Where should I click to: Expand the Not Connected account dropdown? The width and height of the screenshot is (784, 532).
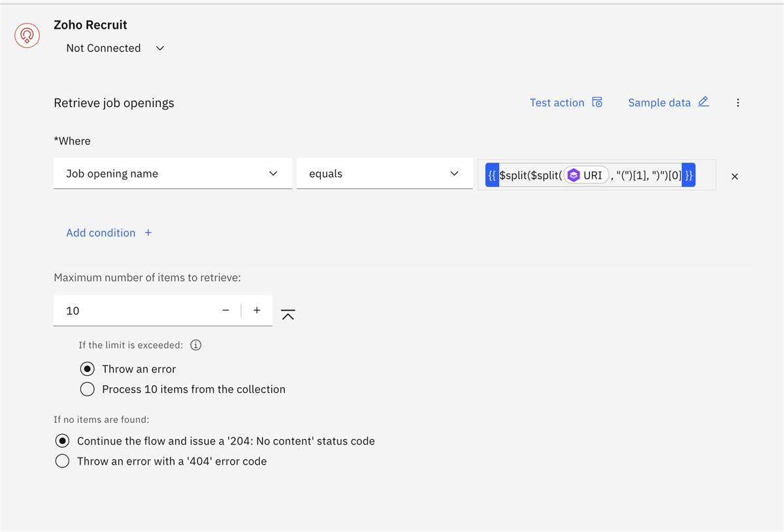point(115,48)
